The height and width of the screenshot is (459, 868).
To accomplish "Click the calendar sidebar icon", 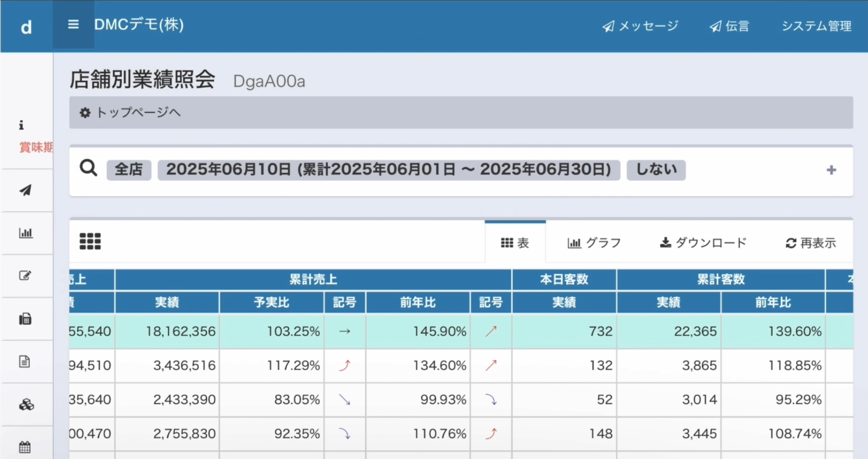I will (25, 447).
